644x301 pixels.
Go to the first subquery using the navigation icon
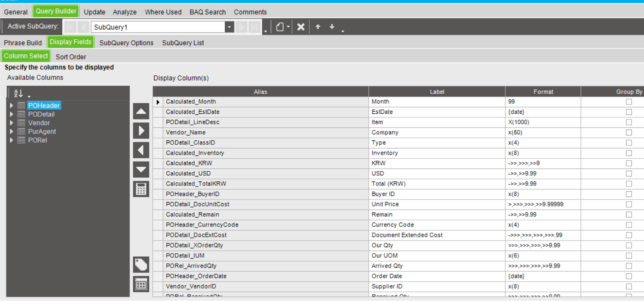coord(71,27)
